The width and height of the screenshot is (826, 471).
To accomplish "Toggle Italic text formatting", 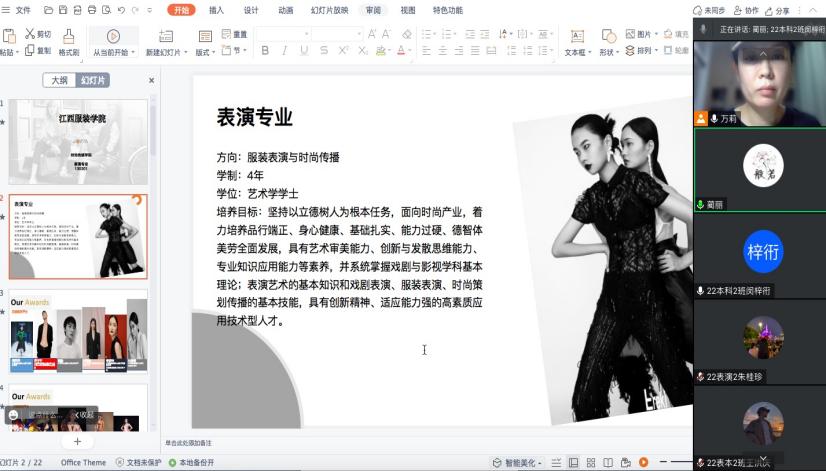I will point(284,51).
